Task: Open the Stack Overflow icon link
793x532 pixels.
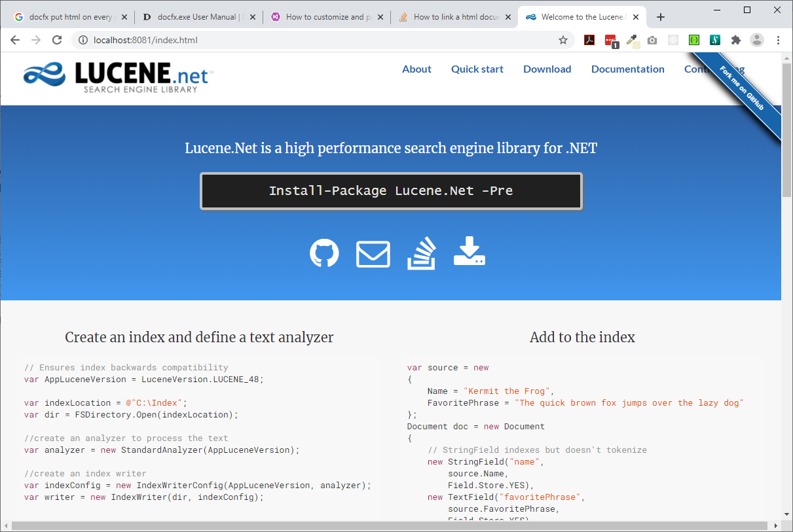Action: pyautogui.click(x=422, y=254)
